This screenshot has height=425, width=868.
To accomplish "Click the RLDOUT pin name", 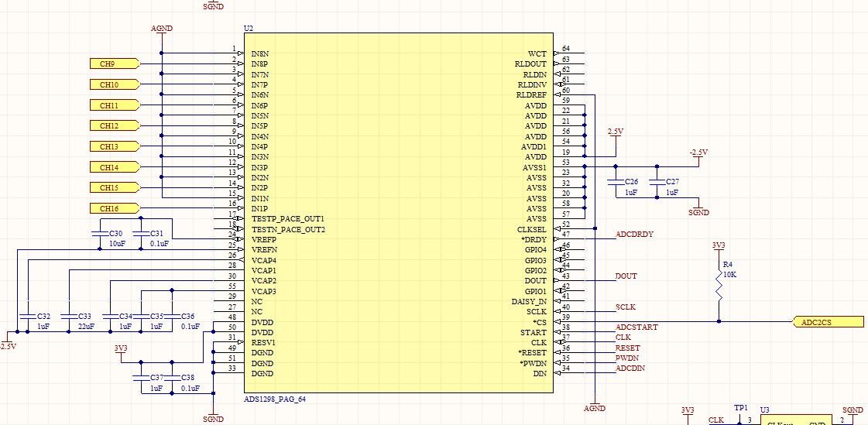I will click(x=530, y=64).
